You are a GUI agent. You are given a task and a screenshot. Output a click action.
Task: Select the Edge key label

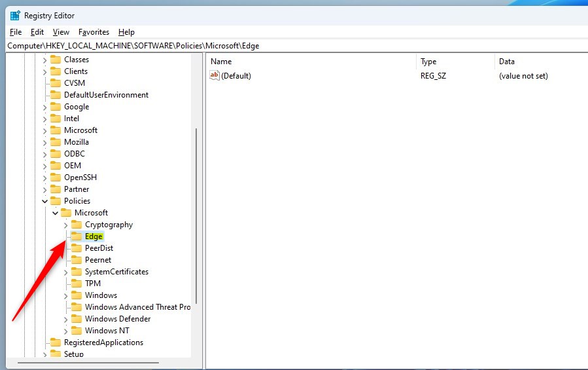pos(94,236)
